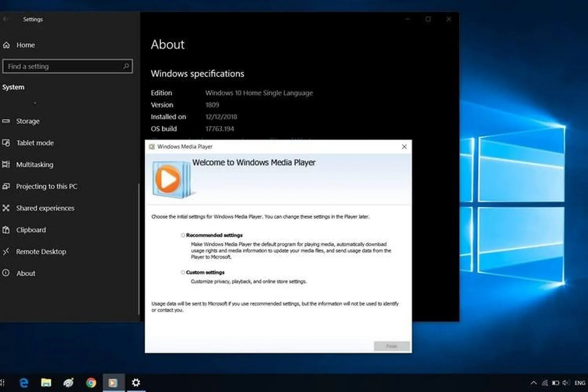Select the Custom settings radio button
The width and height of the screenshot is (588, 392).
click(x=183, y=272)
